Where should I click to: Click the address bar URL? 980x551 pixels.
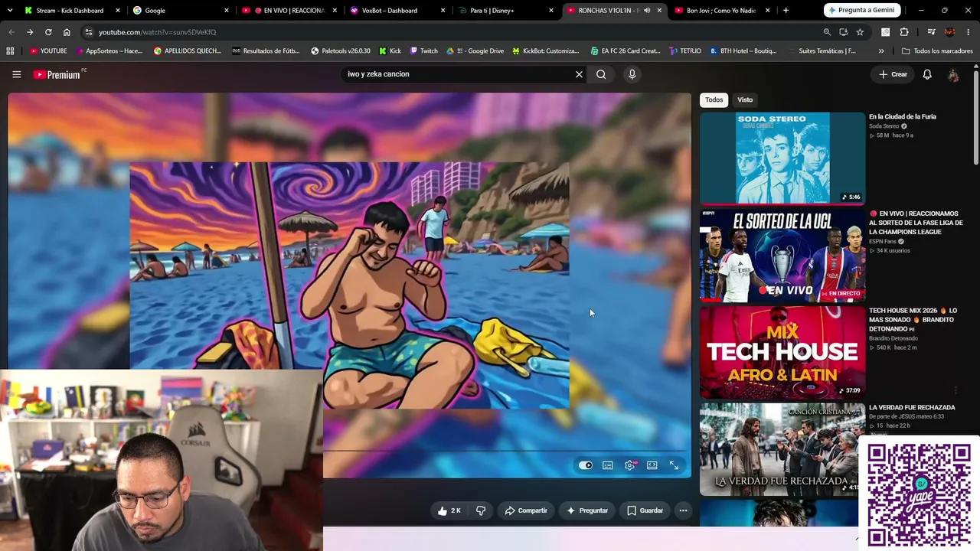point(157,32)
